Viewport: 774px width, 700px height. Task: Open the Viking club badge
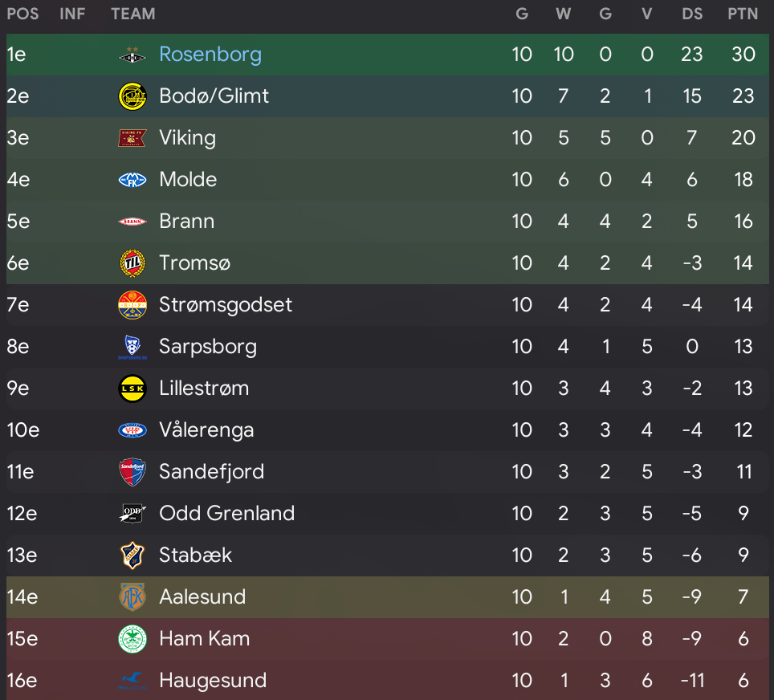132,138
